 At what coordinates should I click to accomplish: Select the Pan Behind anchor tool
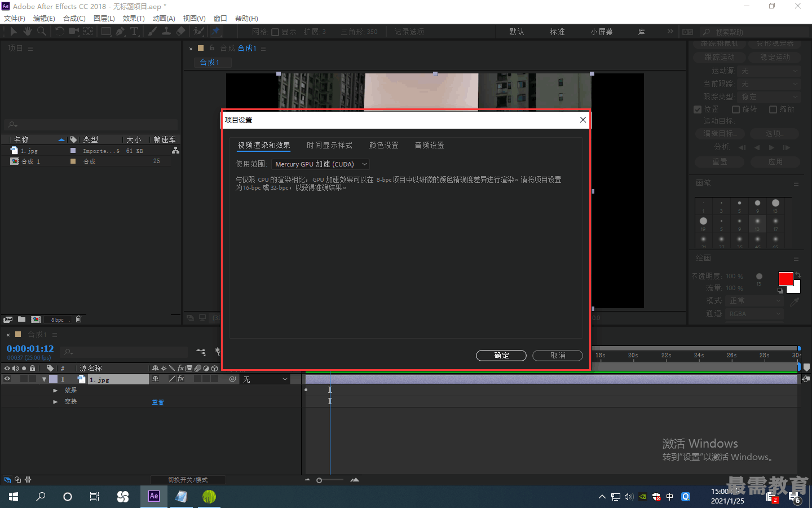click(x=89, y=32)
